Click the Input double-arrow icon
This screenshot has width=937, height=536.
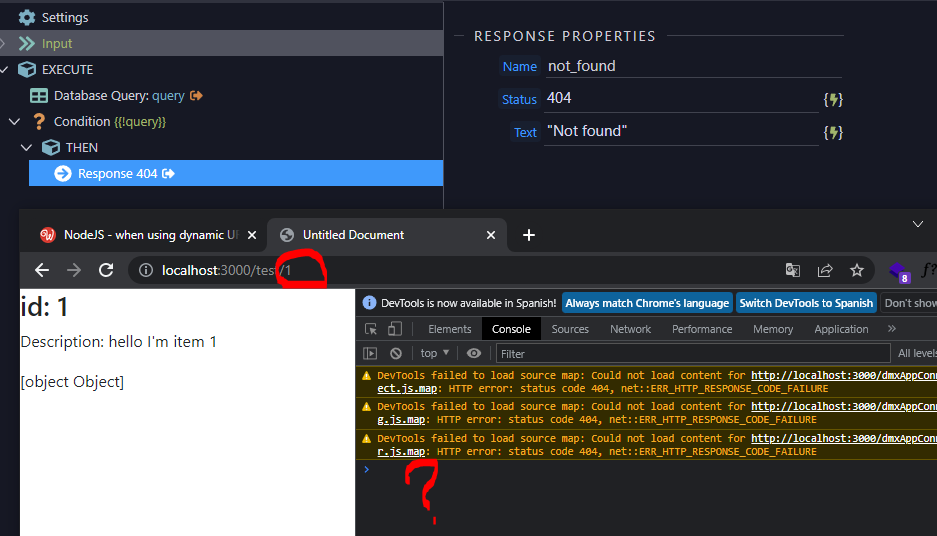27,44
